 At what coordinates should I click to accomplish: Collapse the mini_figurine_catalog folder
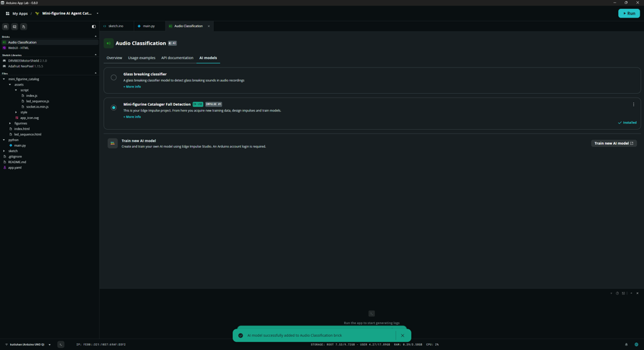coord(4,79)
